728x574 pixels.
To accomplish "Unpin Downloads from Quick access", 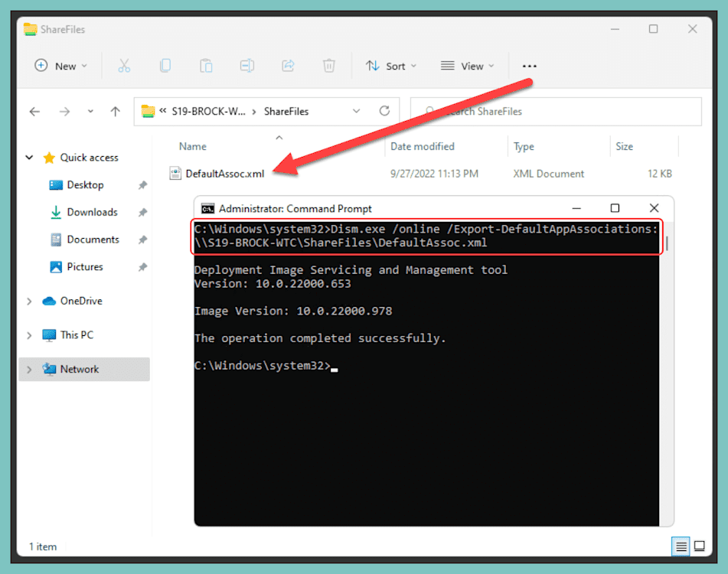I will click(x=142, y=212).
